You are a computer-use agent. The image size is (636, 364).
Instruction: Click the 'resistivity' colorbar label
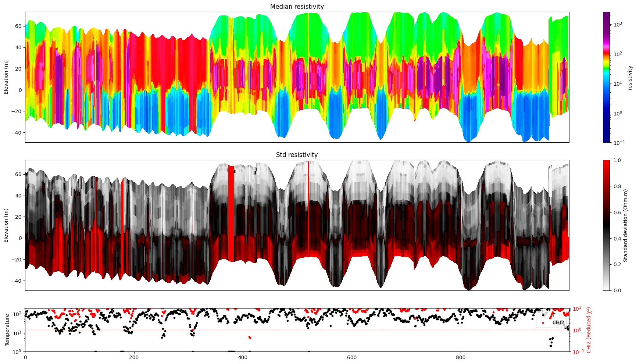[x=630, y=77]
